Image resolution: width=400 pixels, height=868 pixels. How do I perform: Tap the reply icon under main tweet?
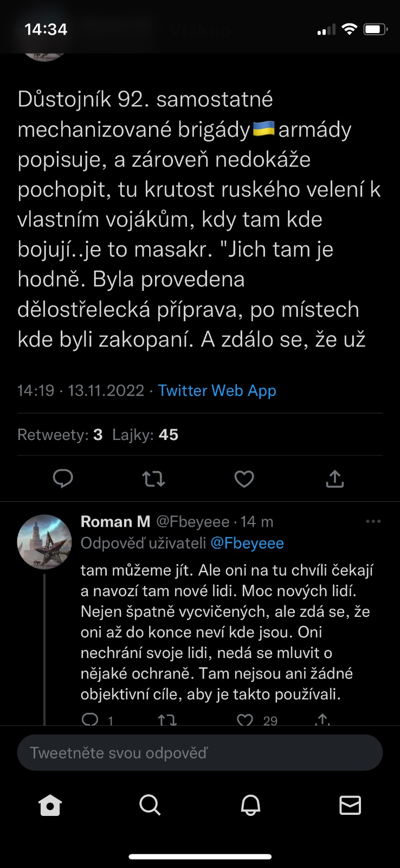pos(63,478)
